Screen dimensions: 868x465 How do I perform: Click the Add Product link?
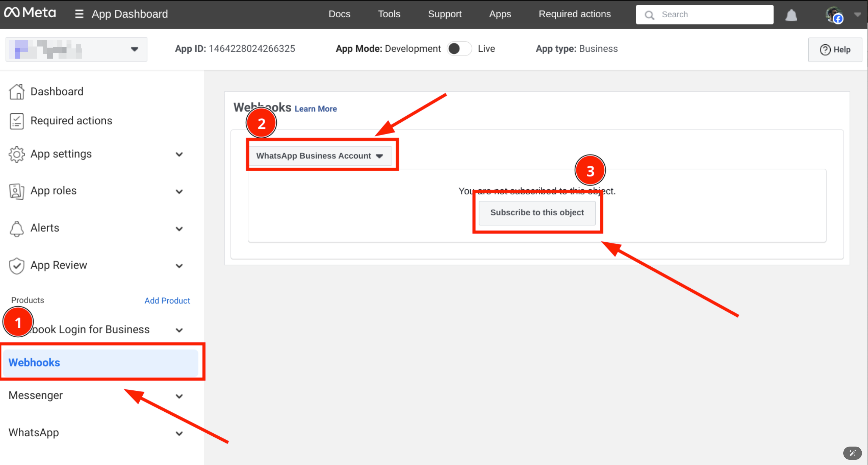[167, 300]
